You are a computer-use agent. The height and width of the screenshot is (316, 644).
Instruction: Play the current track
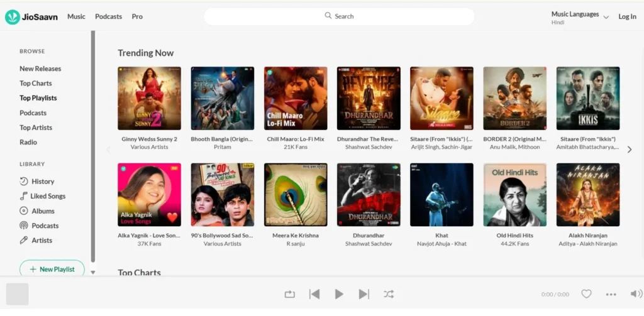coord(339,294)
